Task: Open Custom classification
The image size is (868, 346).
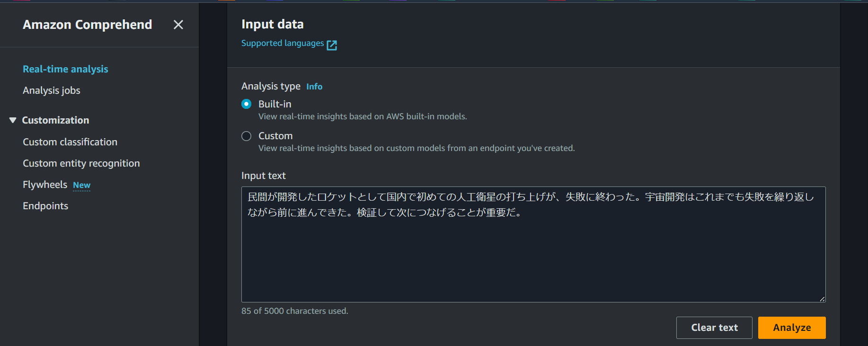Action: [70, 142]
